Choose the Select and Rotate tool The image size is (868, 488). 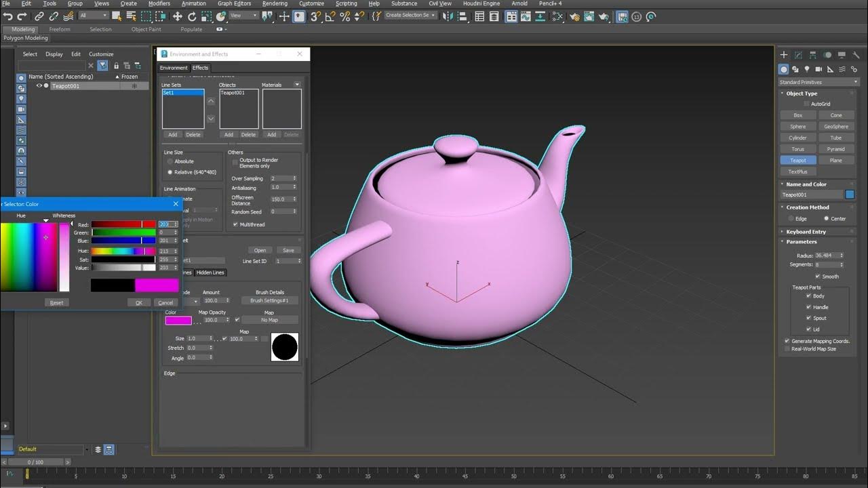[192, 16]
